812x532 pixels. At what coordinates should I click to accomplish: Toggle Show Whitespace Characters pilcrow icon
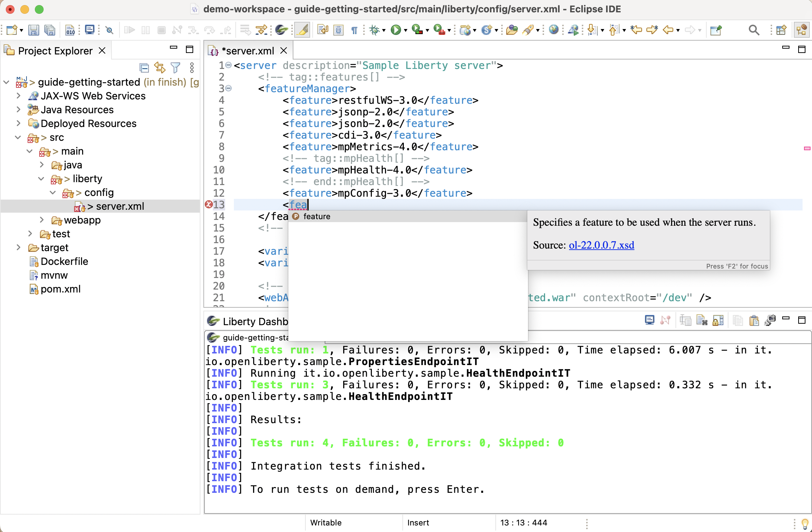(354, 30)
